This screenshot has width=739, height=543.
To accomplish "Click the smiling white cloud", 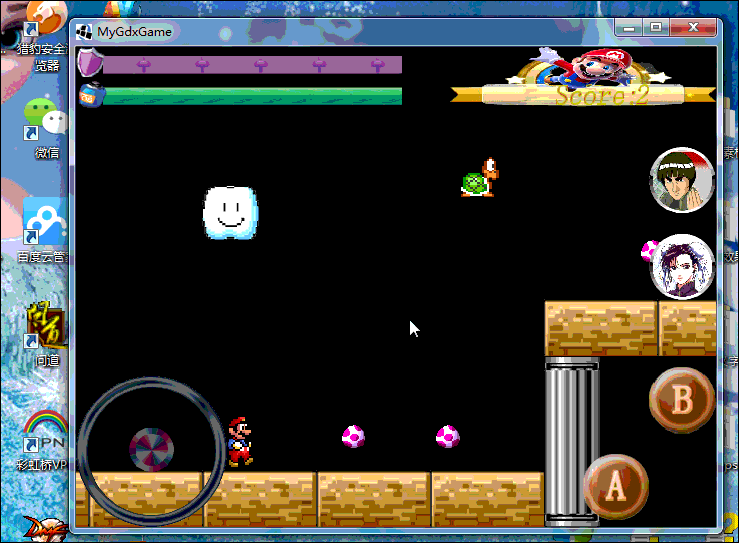I will click(230, 213).
